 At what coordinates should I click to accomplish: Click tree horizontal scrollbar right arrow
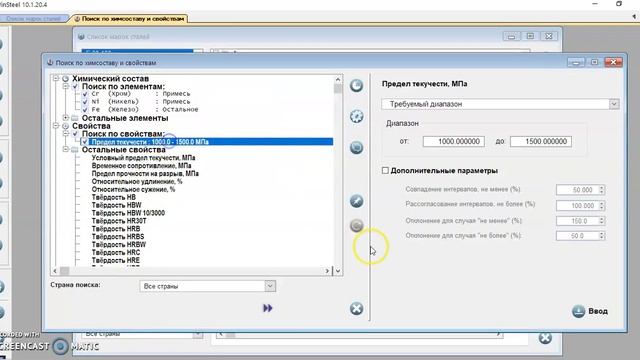tap(327, 271)
